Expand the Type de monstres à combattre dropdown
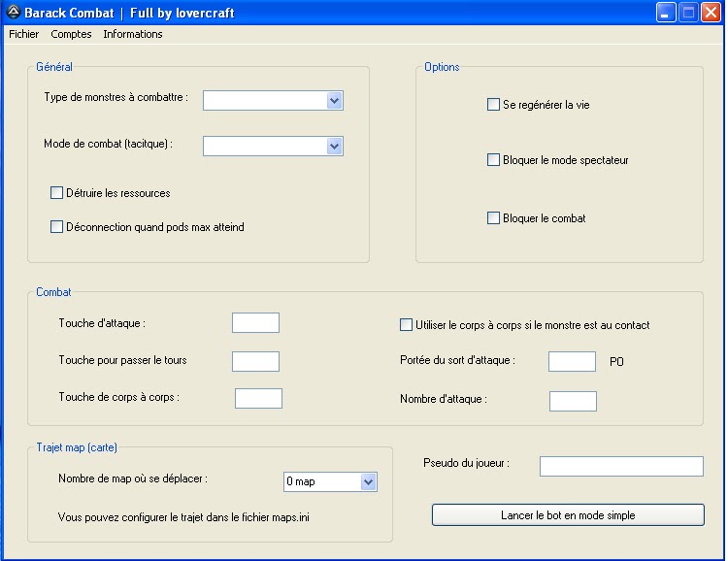The height and width of the screenshot is (561, 728). (334, 100)
